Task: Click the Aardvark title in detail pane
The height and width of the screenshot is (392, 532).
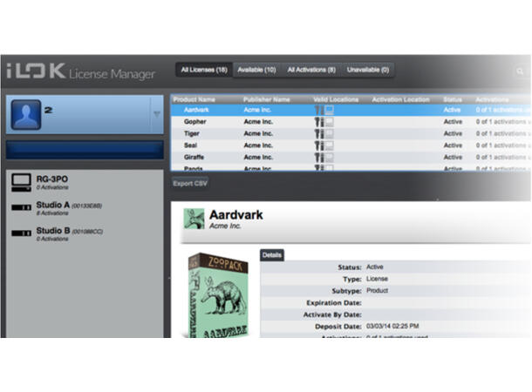Action: click(x=236, y=215)
